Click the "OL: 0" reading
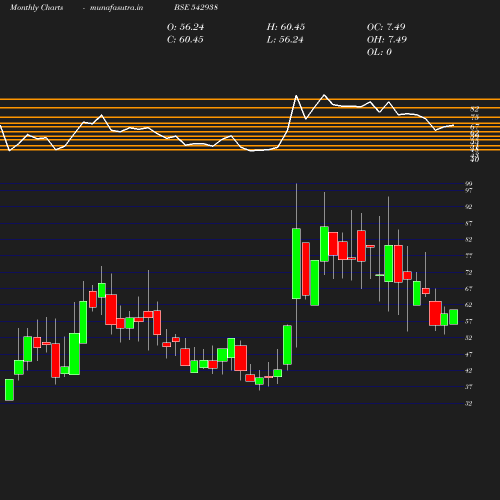 379,52
